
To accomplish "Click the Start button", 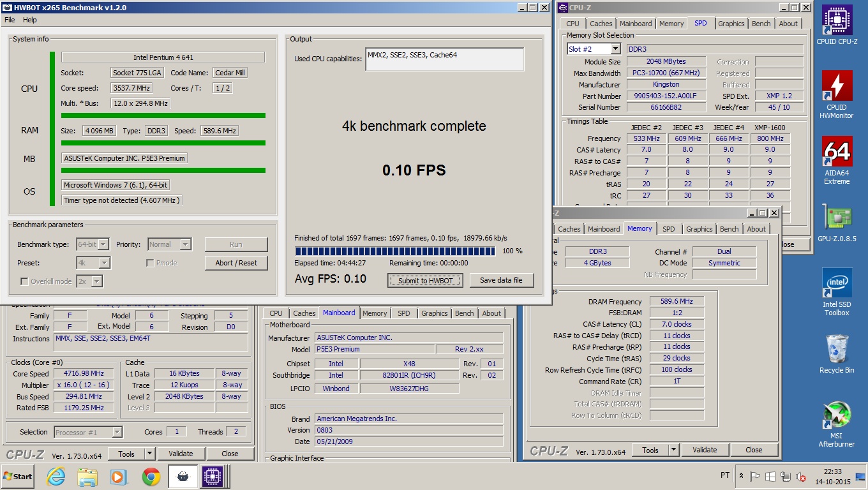I will pyautogui.click(x=18, y=477).
